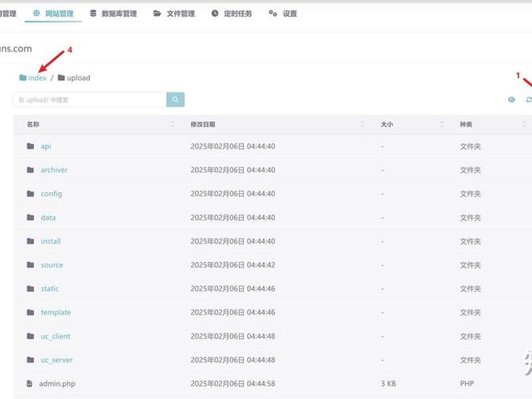Open the source folder

click(52, 265)
